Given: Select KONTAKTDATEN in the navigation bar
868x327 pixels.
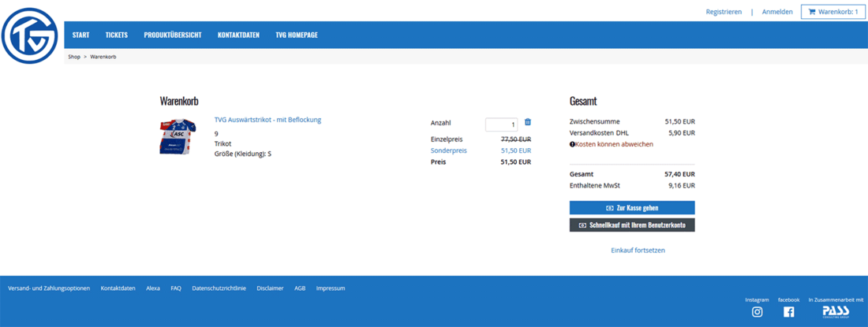Looking at the screenshot, I should click(238, 35).
